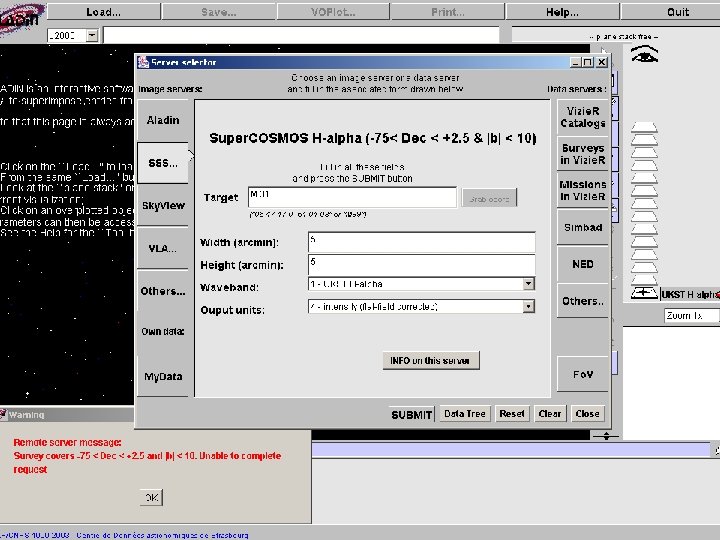Open VizieR Catalogs data server
This screenshot has height=540, width=720.
583,117
